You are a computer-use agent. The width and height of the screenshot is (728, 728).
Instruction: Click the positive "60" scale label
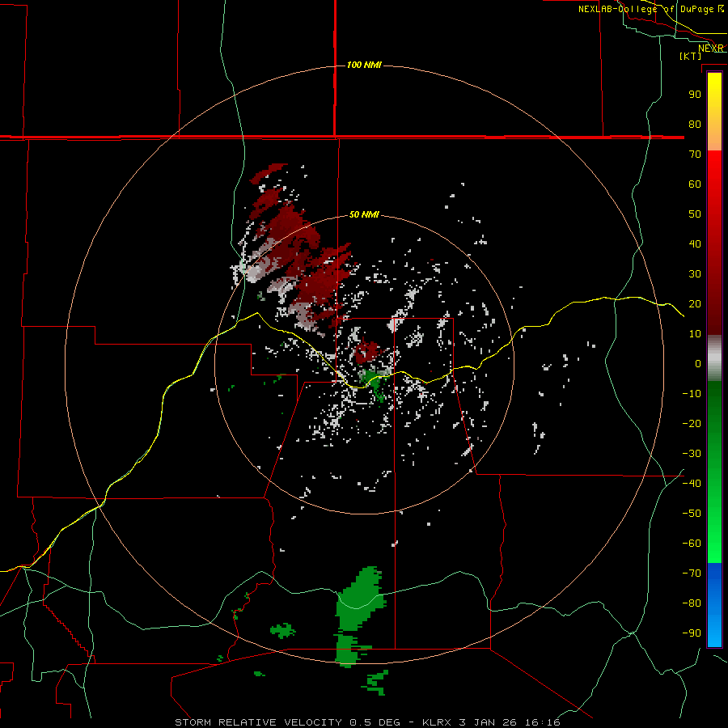click(695, 184)
